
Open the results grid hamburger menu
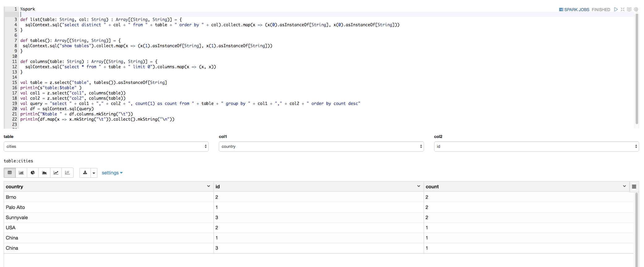(634, 186)
